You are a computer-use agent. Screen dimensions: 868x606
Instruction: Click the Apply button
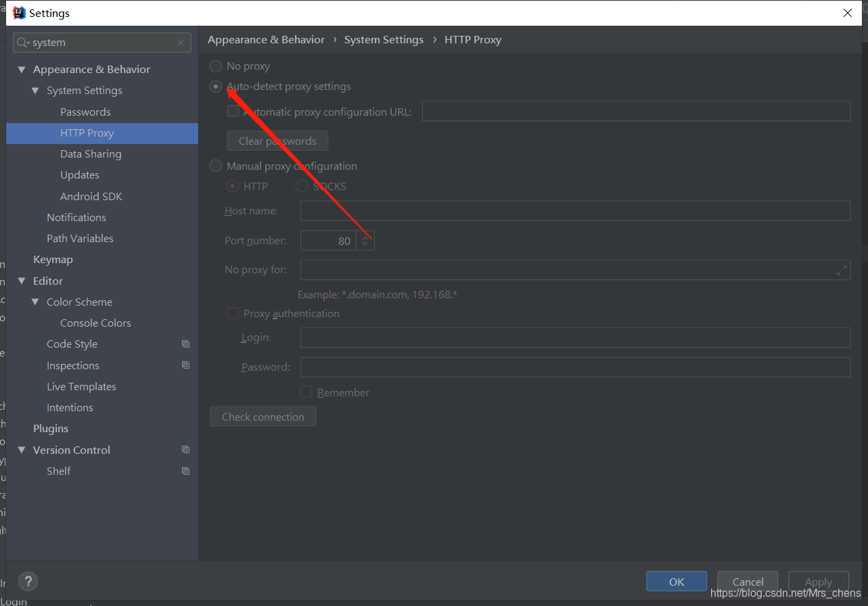tap(819, 582)
